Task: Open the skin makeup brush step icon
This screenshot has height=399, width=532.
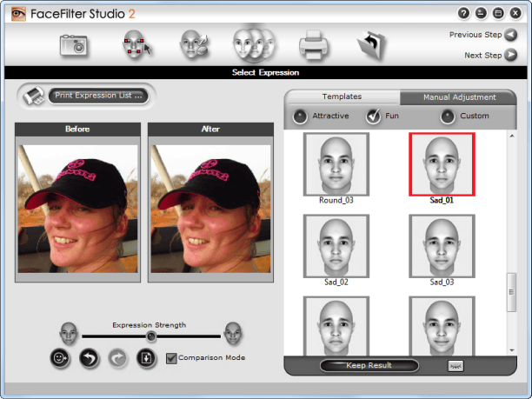Action: pyautogui.click(x=194, y=44)
